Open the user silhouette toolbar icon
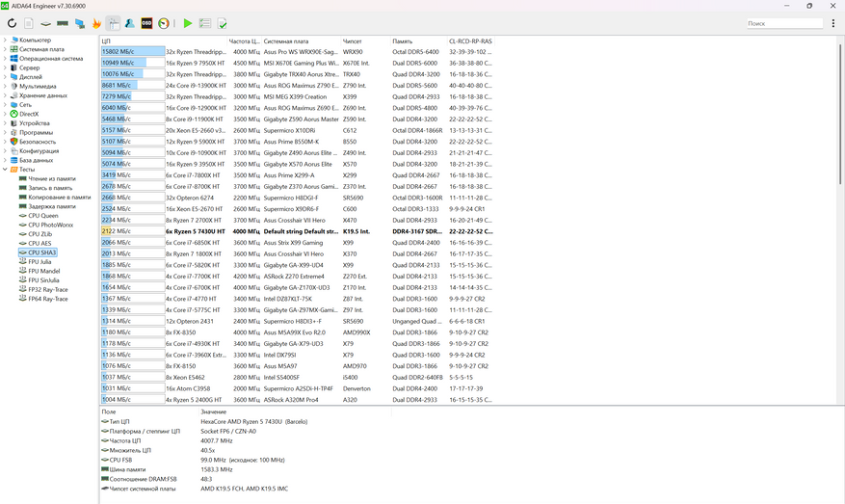This screenshot has width=845, height=504. pyautogui.click(x=130, y=23)
